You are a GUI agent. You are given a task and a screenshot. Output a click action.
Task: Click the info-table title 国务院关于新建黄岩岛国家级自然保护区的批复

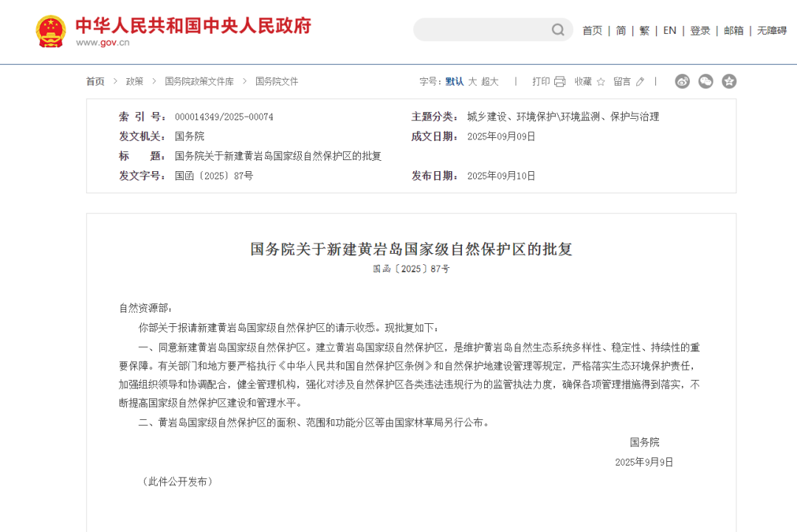click(278, 156)
